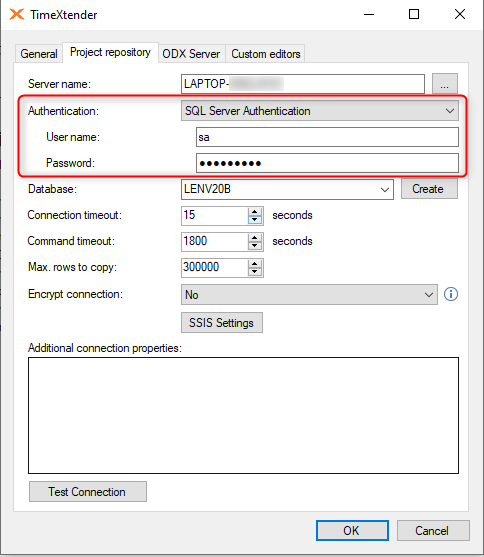Click the Max. rows field showing 300000
The image size is (484, 557).
[215, 267]
